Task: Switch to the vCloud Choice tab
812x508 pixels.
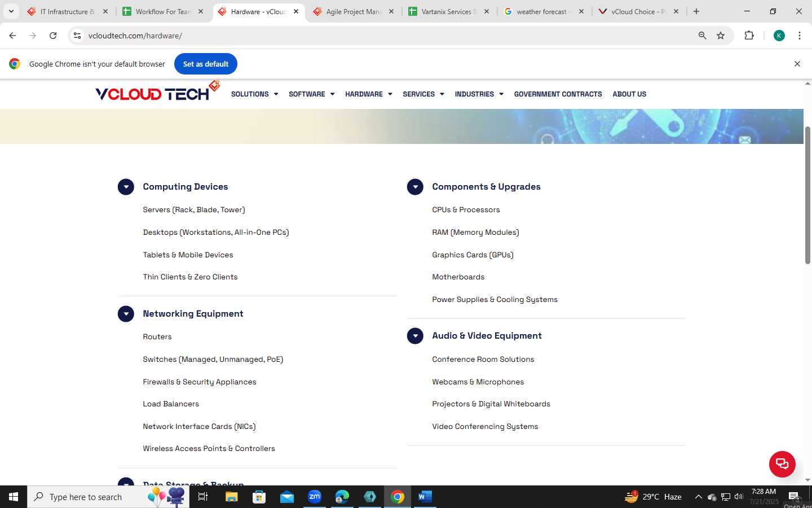Action: click(639, 11)
